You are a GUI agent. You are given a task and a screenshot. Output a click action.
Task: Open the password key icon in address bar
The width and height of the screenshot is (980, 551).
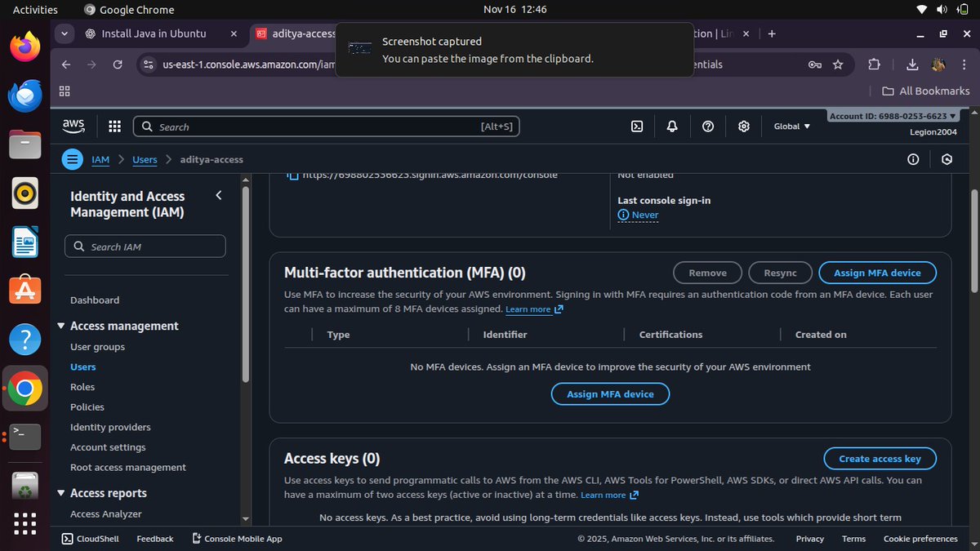pos(814,64)
